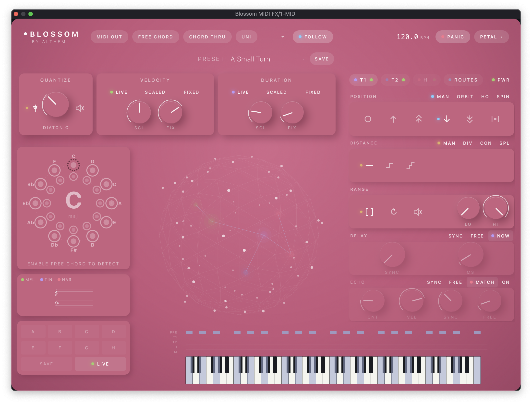Viewport: 532px width, 404px height.
Task: Select the double up arrow position icon
Action: coord(419,119)
